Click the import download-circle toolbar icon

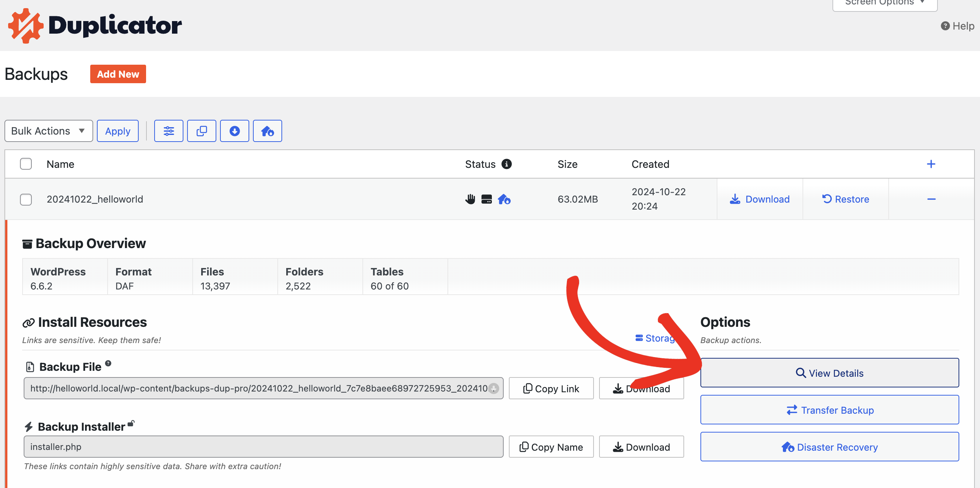pos(234,131)
